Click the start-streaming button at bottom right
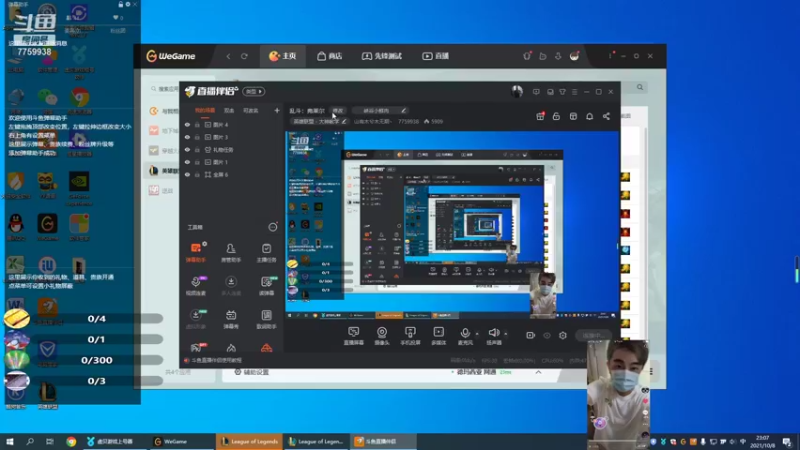Image resolution: width=800 pixels, height=450 pixels. pyautogui.click(x=594, y=335)
